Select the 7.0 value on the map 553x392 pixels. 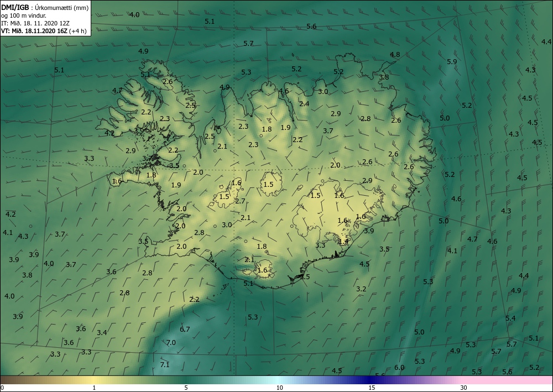[x=171, y=342]
